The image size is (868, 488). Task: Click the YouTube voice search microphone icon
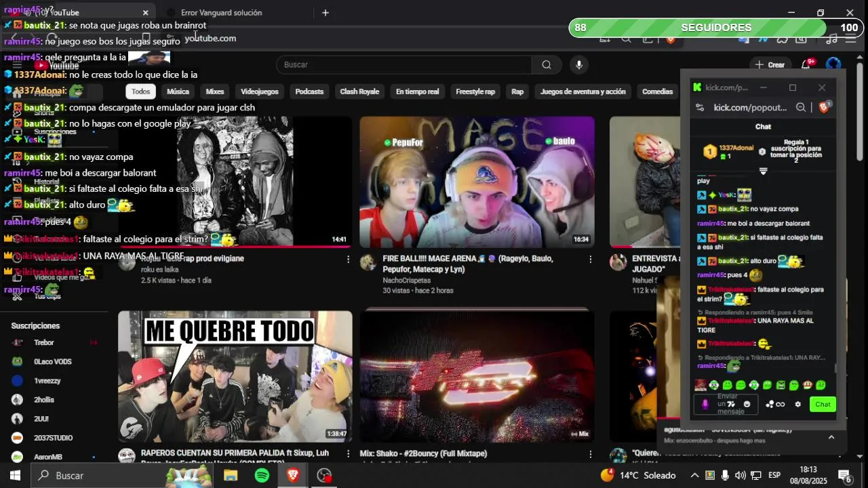[x=578, y=64]
